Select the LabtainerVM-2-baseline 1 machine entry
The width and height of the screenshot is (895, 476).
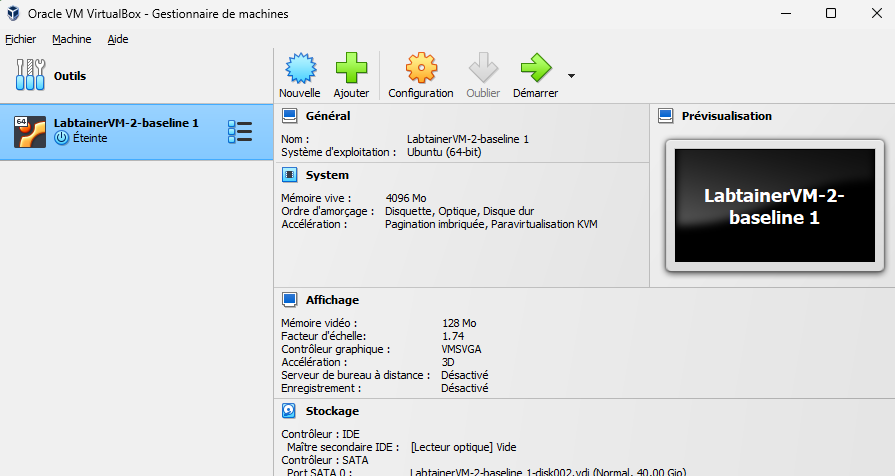(125, 131)
